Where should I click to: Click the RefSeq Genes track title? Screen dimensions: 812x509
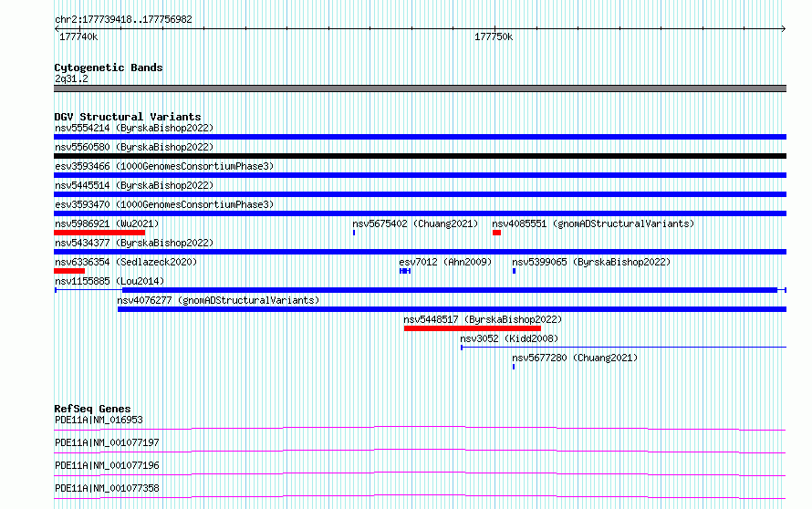point(92,409)
